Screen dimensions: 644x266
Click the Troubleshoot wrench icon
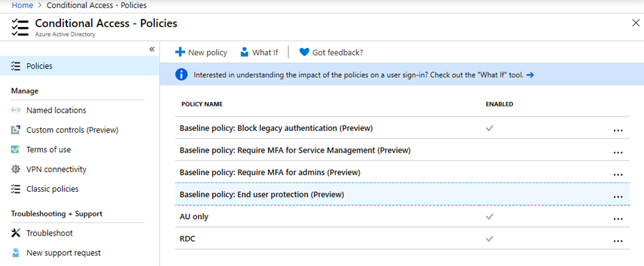click(16, 233)
